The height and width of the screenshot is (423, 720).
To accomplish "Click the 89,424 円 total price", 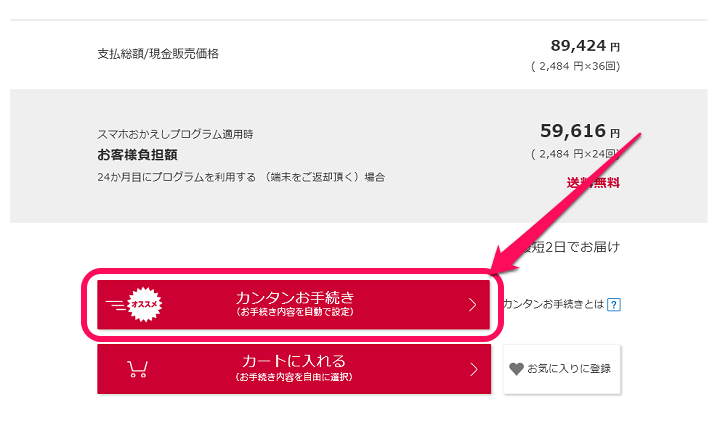I will [585, 46].
